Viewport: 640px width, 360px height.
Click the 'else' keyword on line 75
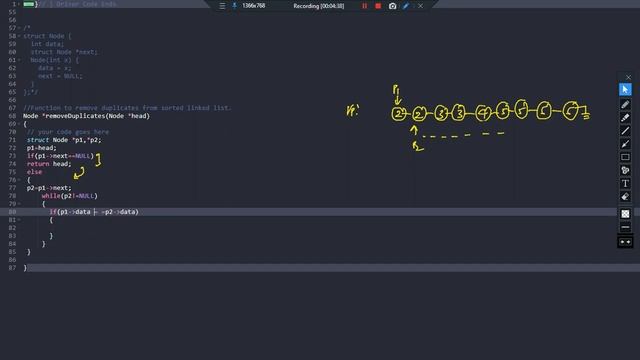coord(34,172)
